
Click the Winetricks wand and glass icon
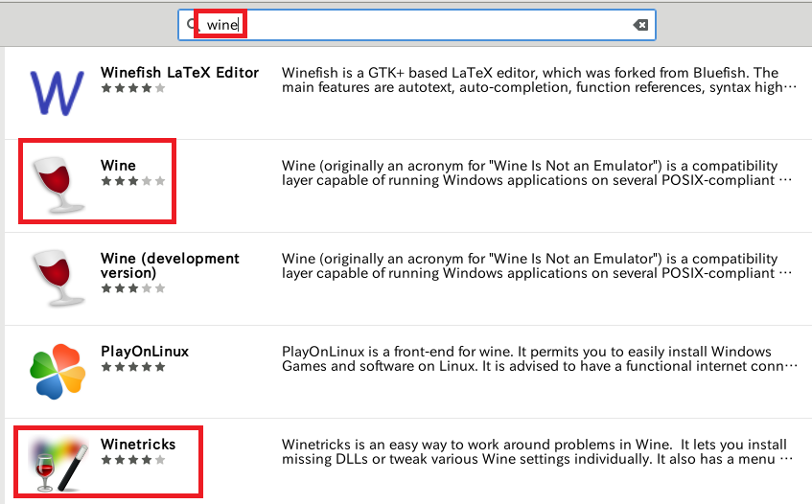[58, 464]
